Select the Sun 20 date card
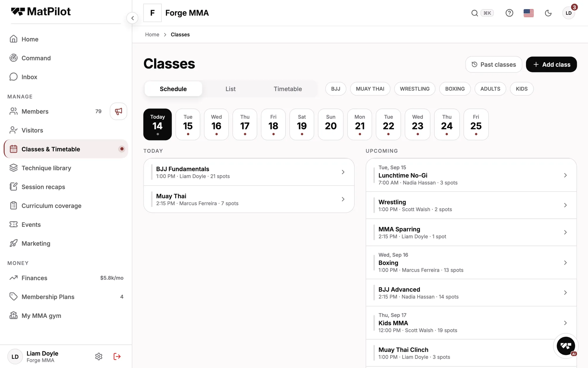The height and width of the screenshot is (368, 588). point(331,125)
